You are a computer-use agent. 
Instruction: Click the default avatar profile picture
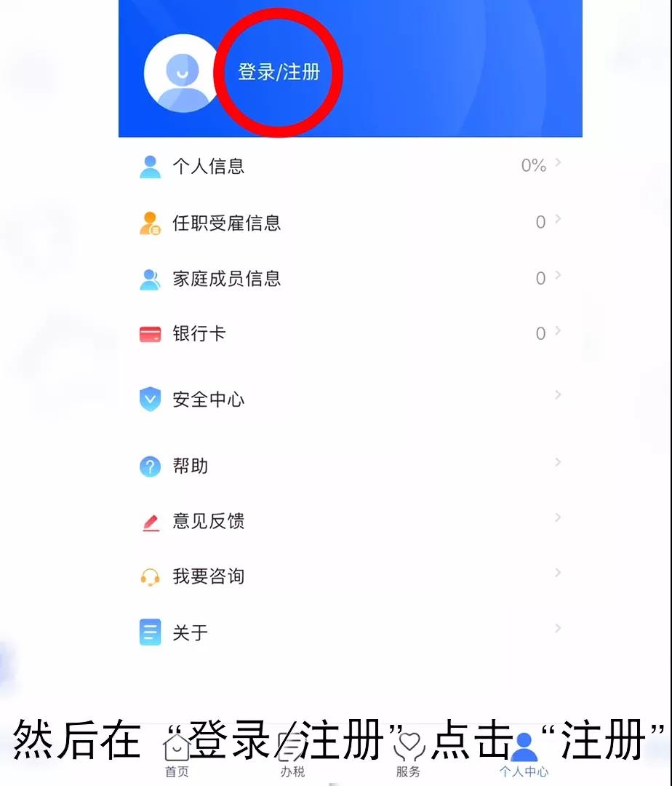(x=183, y=74)
